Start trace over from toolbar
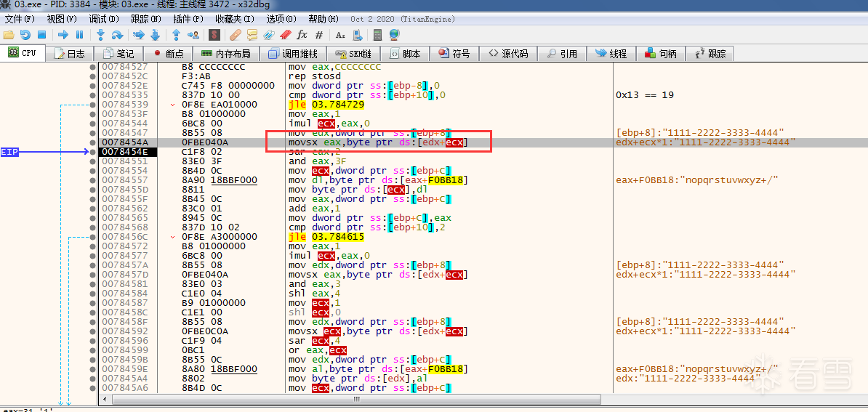This screenshot has width=868, height=412. click(x=155, y=35)
